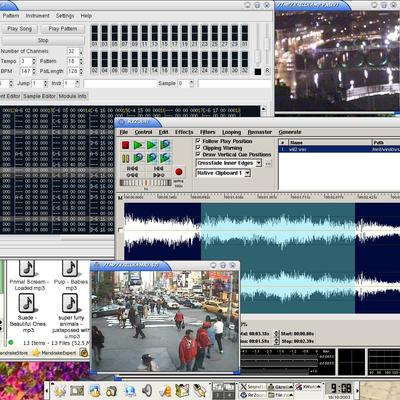Click the tracker's left vertical volume slider
The height and width of the screenshot is (400, 400).
[x=258, y=46]
